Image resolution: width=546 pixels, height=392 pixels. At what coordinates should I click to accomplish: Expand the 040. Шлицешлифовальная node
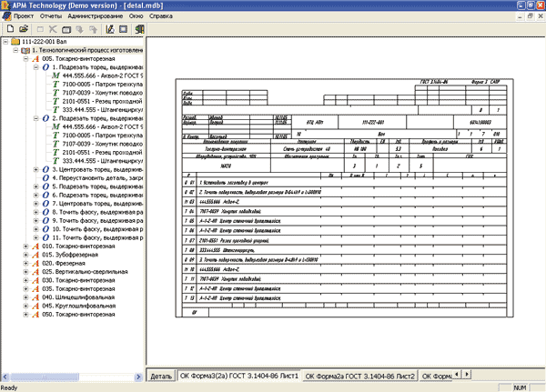coord(25,297)
